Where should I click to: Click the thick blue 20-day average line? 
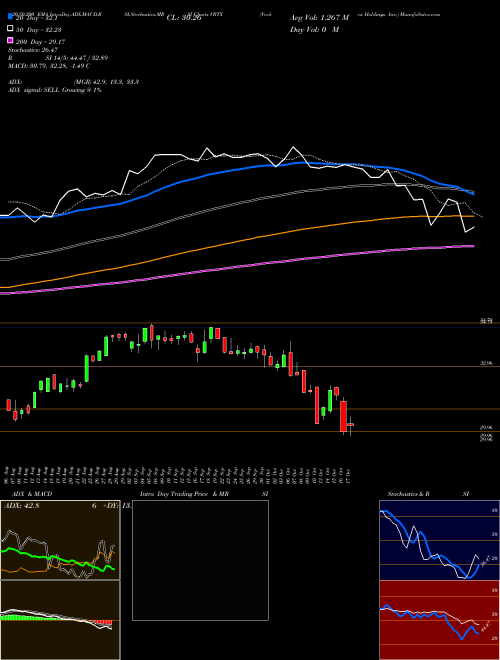[x=236, y=169]
